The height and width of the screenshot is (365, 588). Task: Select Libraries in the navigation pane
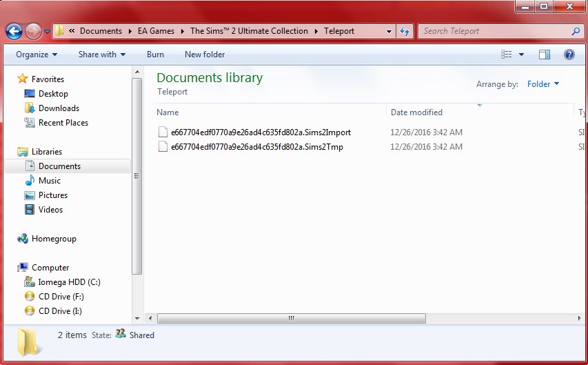pyautogui.click(x=47, y=152)
